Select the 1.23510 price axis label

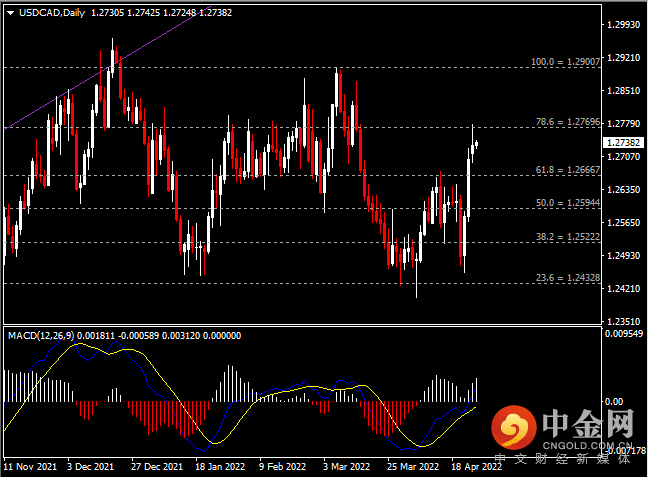point(624,320)
